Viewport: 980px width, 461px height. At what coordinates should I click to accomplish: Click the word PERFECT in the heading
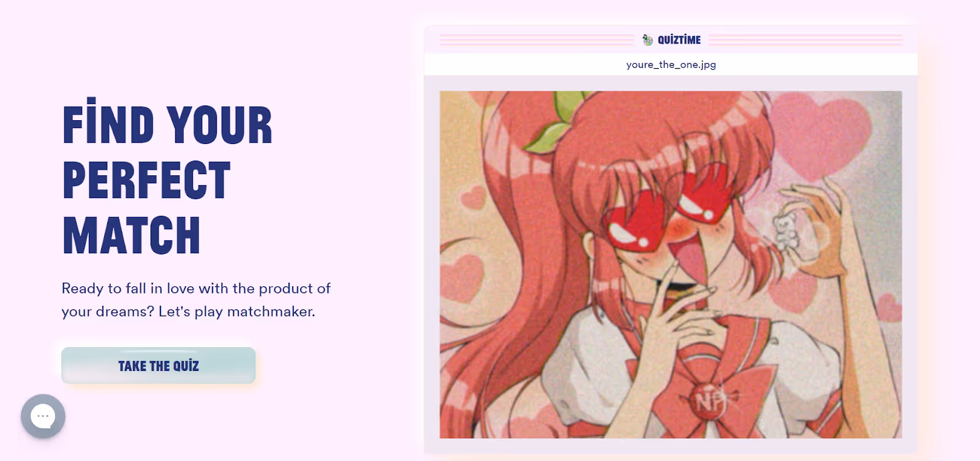click(147, 180)
